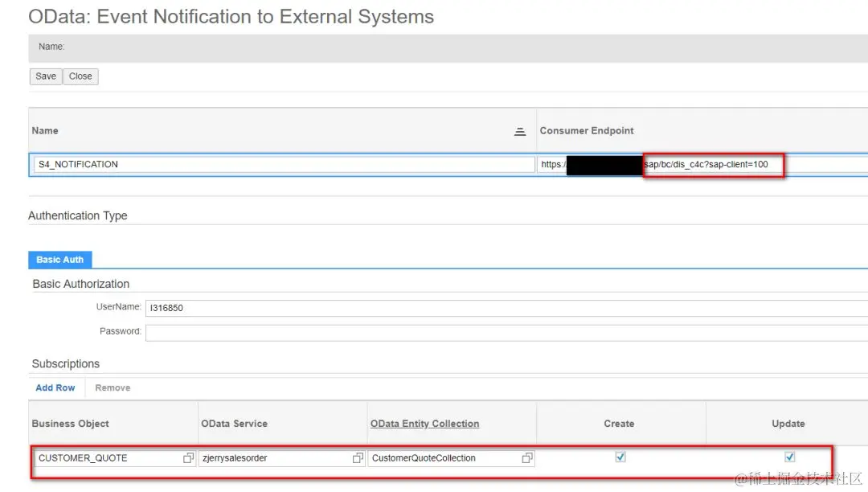Click the Save button
The height and width of the screenshot is (492, 868).
(45, 76)
